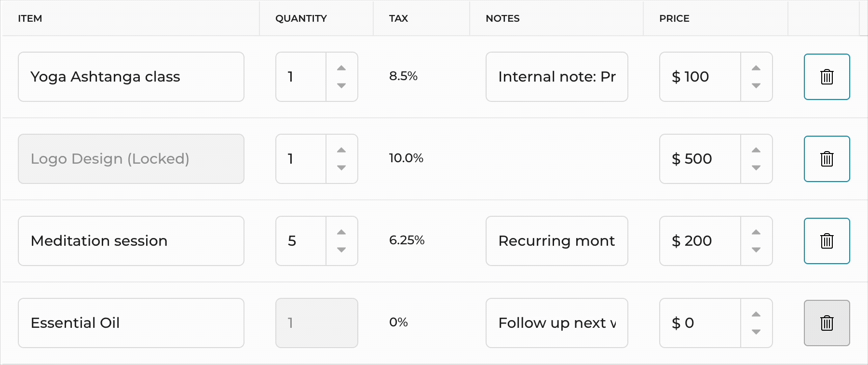Delete the Yoga Ashtanga class row
Image resolution: width=868 pixels, height=365 pixels.
[x=827, y=77]
